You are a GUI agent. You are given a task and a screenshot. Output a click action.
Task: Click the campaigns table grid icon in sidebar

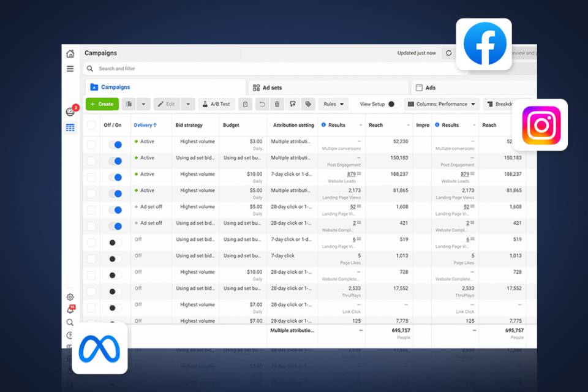coord(70,127)
